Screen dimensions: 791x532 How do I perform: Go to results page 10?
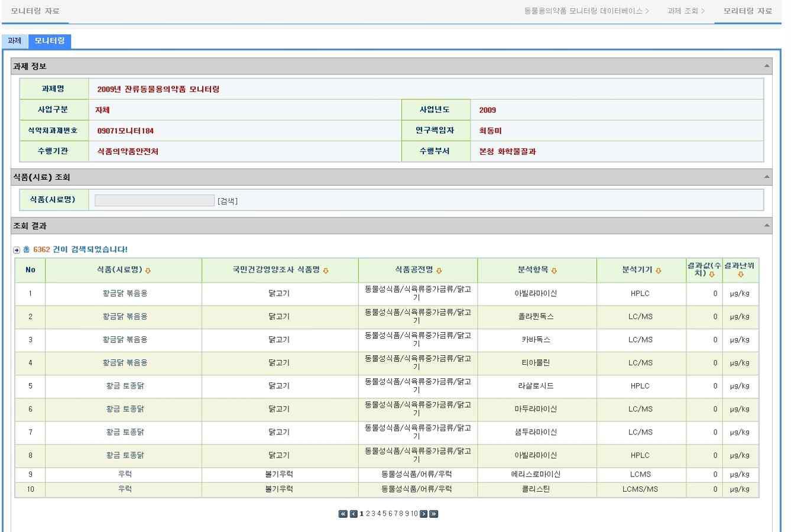[x=414, y=514]
